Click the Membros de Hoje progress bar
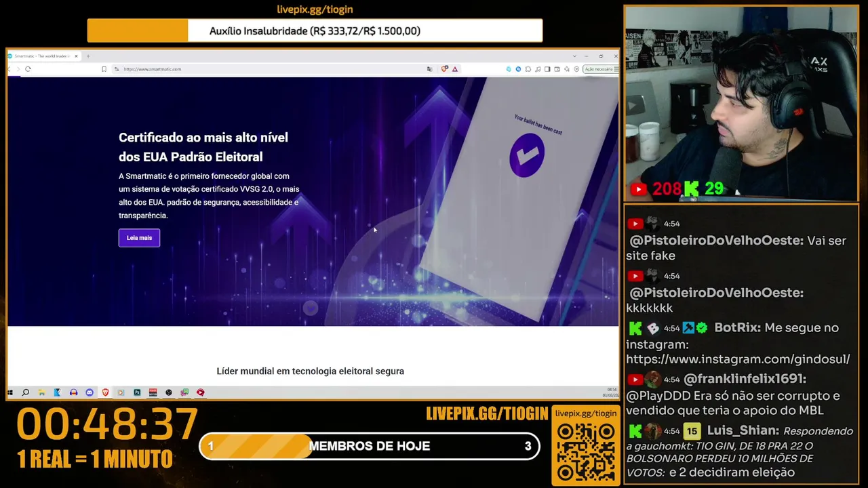The width and height of the screenshot is (868, 488). point(370,446)
